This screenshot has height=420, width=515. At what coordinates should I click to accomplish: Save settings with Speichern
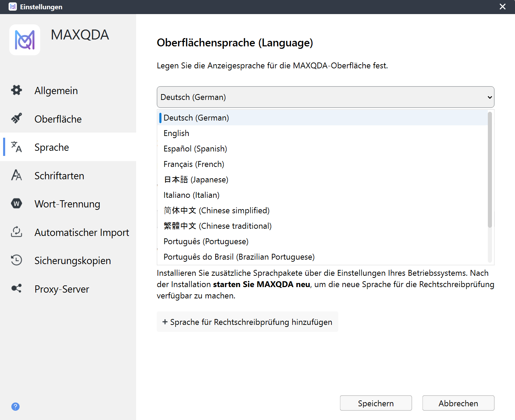coord(376,403)
